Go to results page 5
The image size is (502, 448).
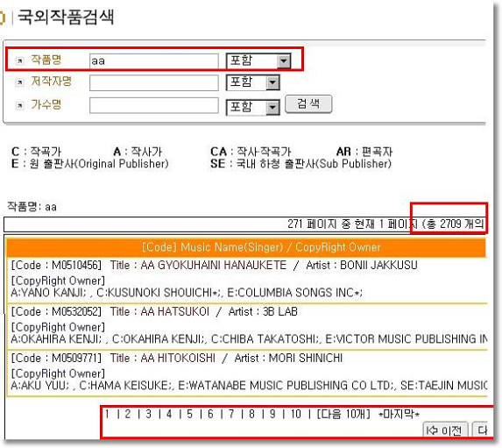coord(189,414)
